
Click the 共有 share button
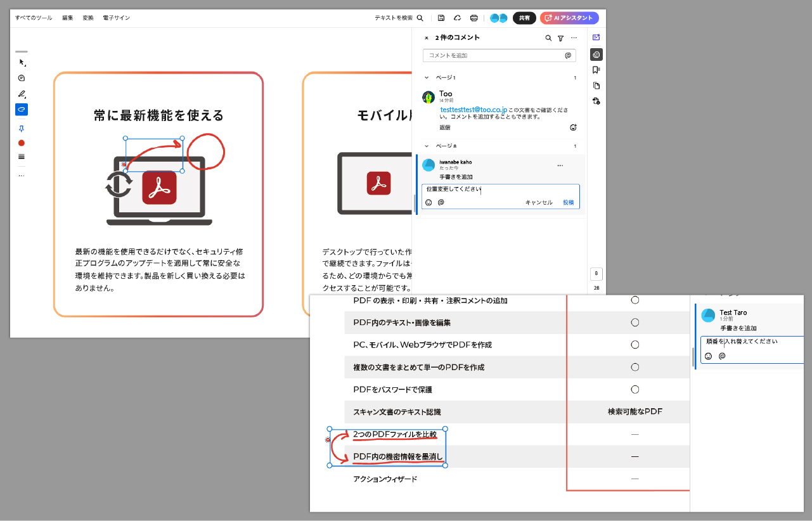524,18
